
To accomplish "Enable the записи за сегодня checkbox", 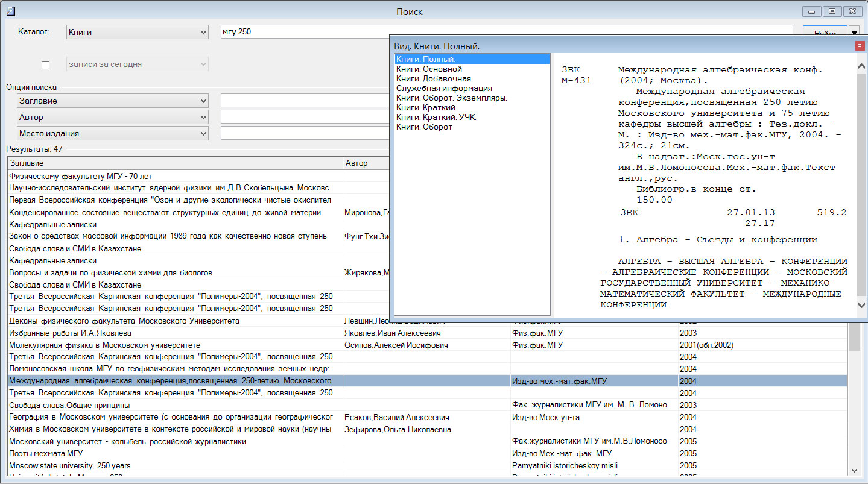I will tap(45, 65).
